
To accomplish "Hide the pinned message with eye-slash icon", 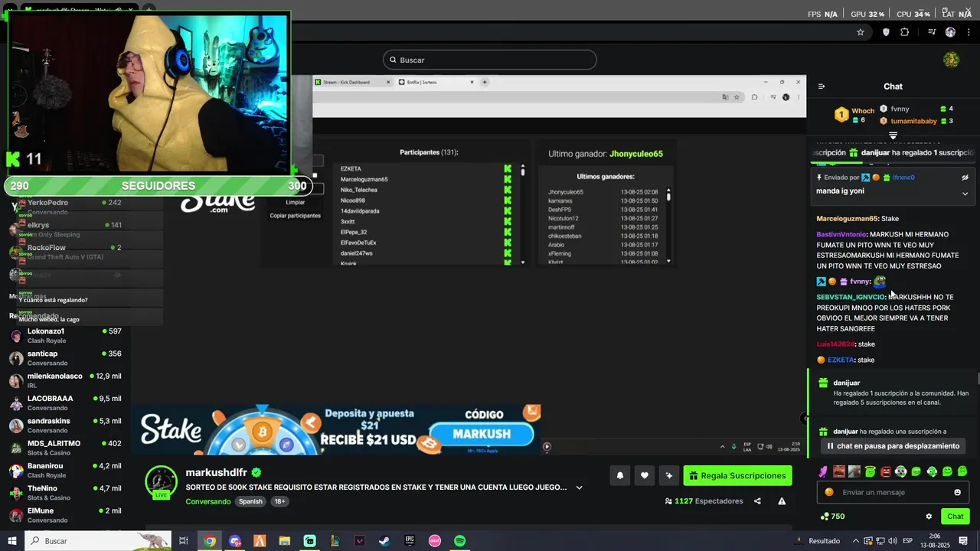I will click(x=965, y=178).
